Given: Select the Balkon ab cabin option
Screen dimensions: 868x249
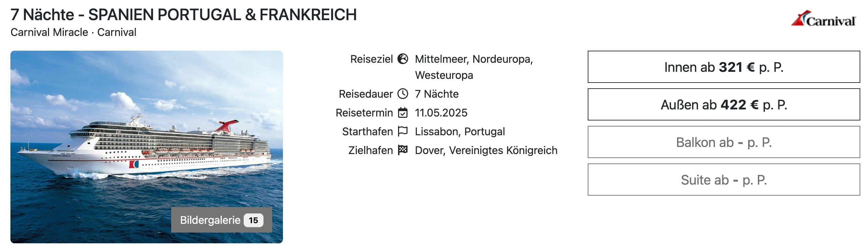Looking at the screenshot, I should [x=723, y=142].
